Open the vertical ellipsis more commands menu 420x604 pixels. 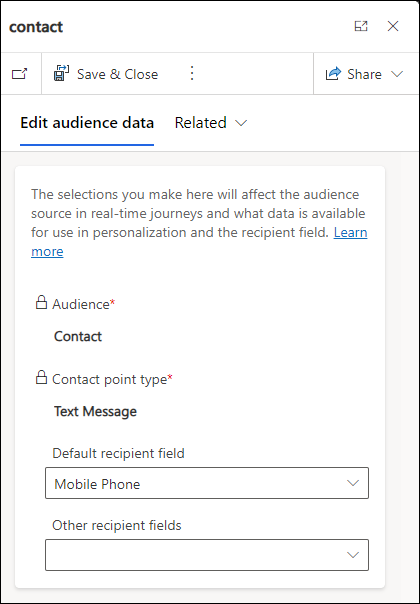click(x=192, y=73)
